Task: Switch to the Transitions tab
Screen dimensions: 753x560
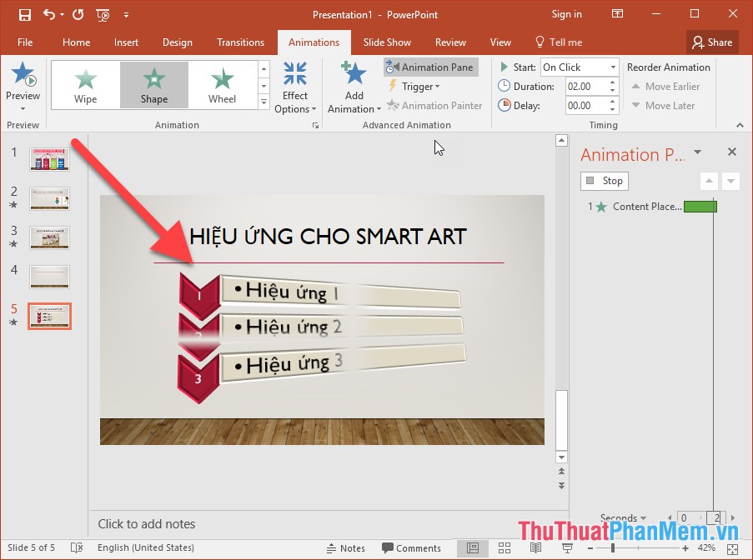Action: 240,42
